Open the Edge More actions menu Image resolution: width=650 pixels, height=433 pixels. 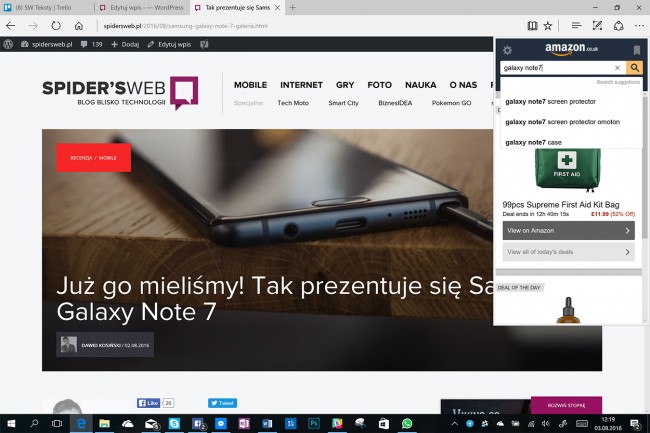(x=639, y=26)
